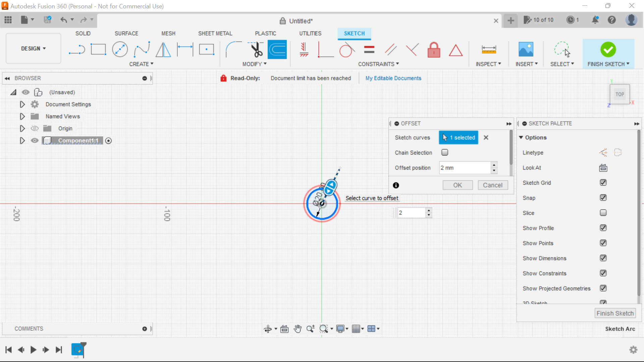Screen dimensions: 644x362
Task: Select the Sketch Dimension tool
Action: (185, 49)
